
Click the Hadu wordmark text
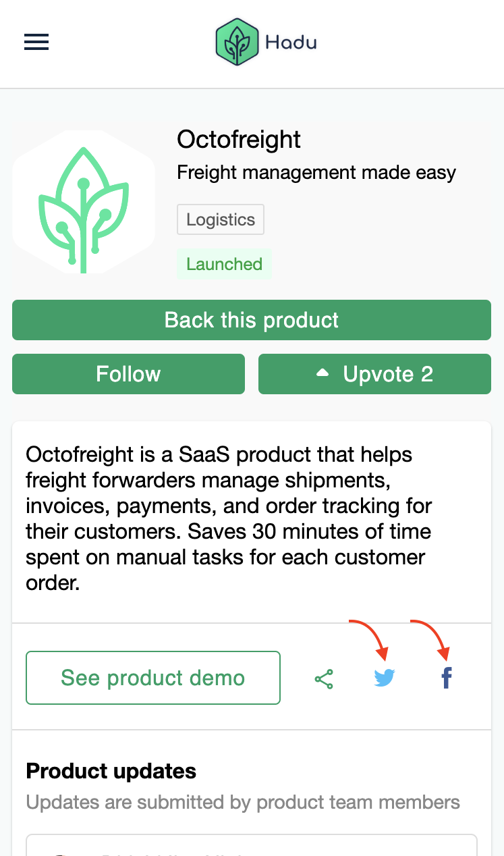(291, 43)
